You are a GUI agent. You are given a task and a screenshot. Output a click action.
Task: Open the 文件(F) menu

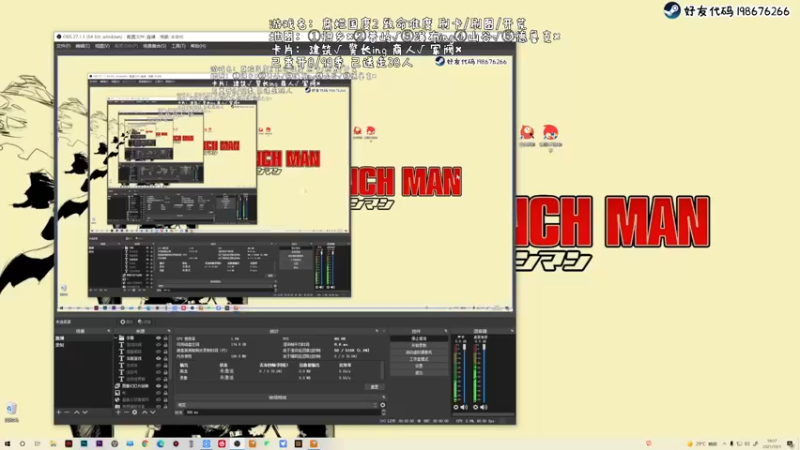tap(63, 46)
